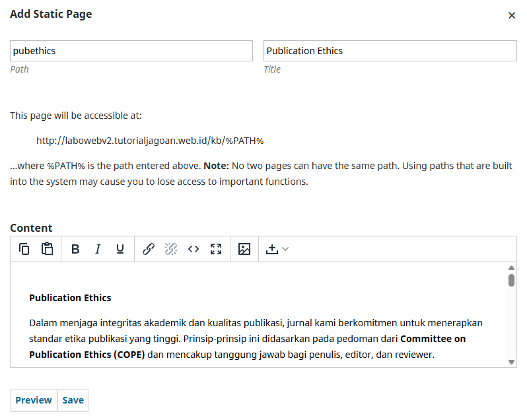Click the Preview button
Screen dimensions: 527x420
point(34,400)
